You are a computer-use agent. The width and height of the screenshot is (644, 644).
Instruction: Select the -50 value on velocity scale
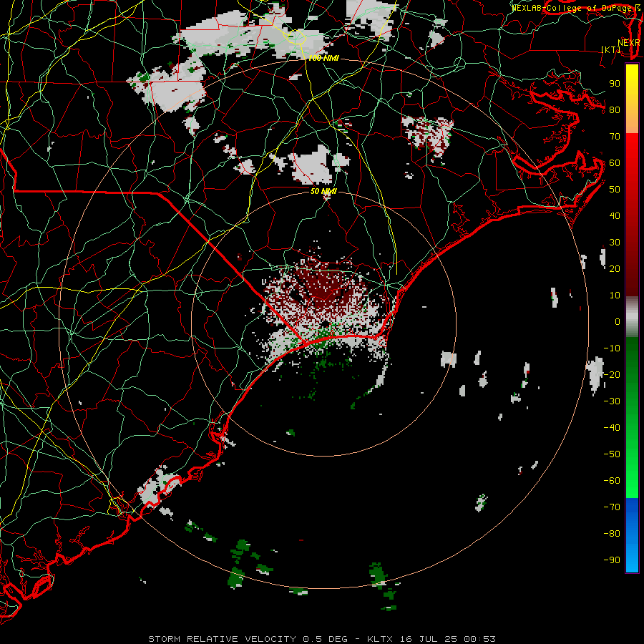pos(612,454)
